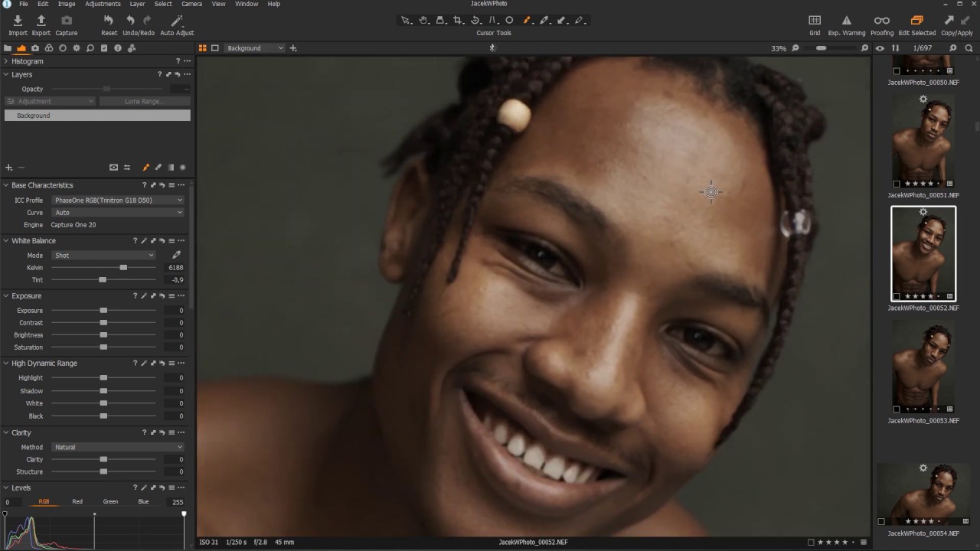Toggle Proofing glasses view

pyautogui.click(x=882, y=21)
